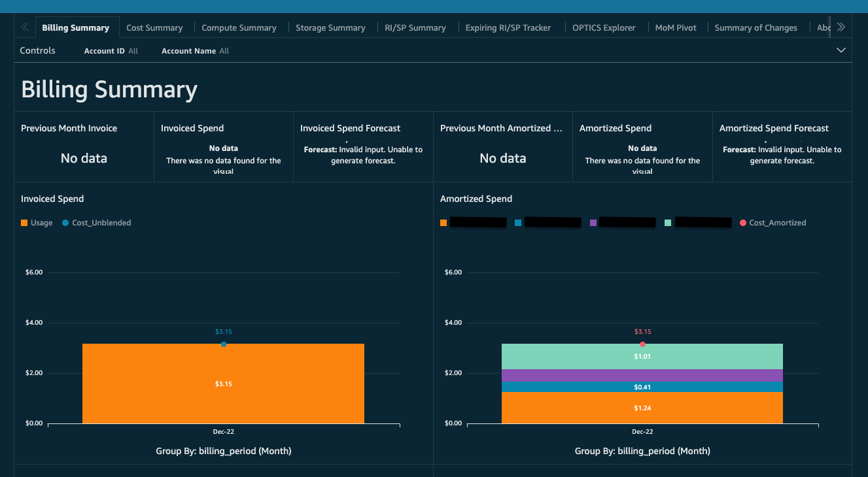
Task: Switch to the OPTICS Explorer tab
Action: tap(603, 27)
